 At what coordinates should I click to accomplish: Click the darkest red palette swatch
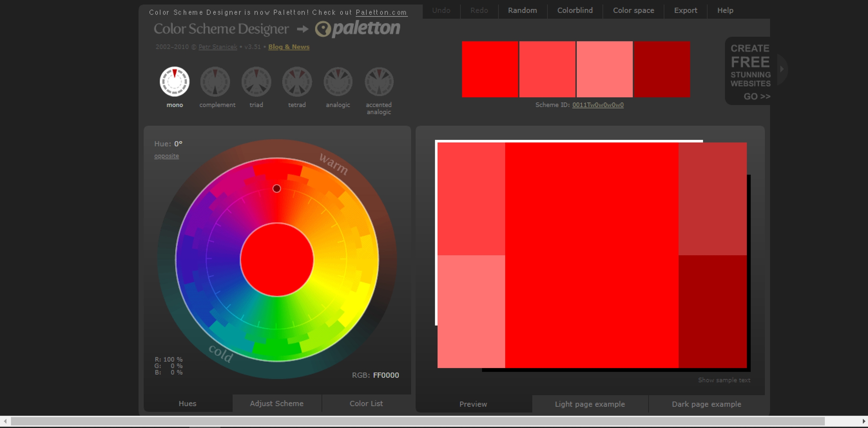[662, 69]
